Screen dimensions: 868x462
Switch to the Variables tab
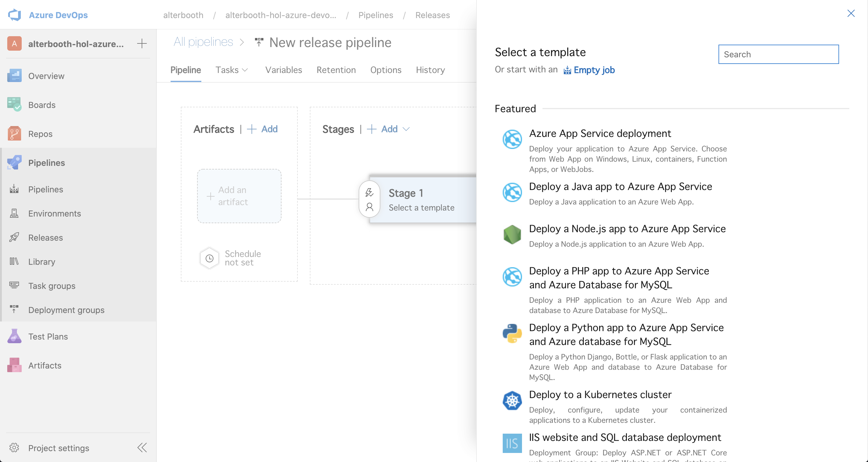[x=283, y=70]
